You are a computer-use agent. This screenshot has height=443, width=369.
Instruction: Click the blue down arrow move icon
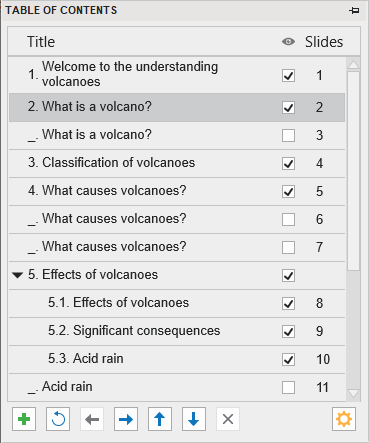click(194, 419)
